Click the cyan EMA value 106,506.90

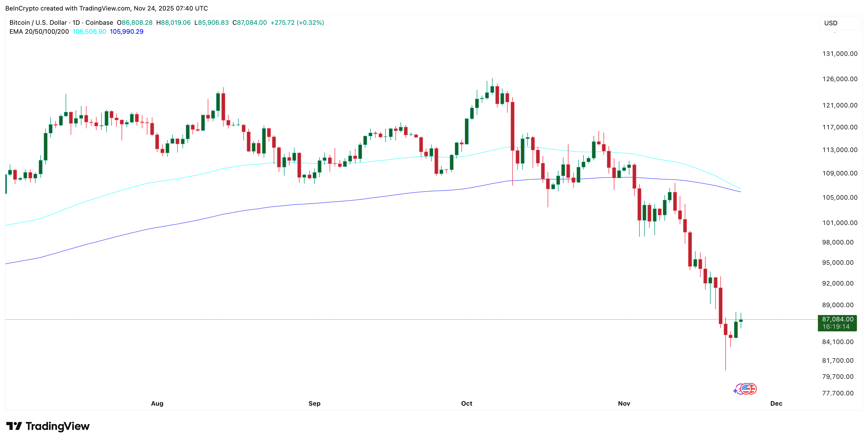tap(89, 32)
